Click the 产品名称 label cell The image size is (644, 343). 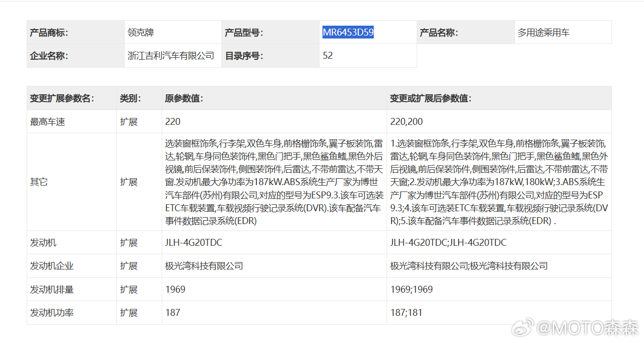point(465,33)
